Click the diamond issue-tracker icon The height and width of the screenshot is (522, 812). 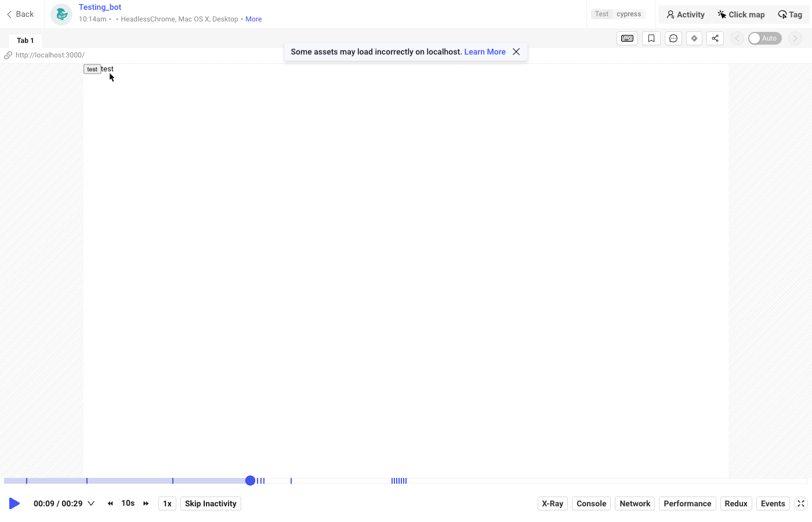pyautogui.click(x=694, y=38)
